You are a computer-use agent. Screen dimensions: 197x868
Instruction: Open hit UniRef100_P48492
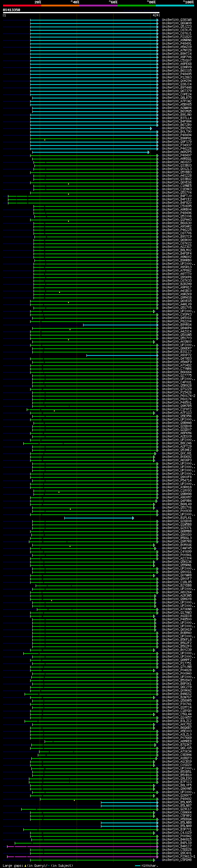(x=177, y=799)
